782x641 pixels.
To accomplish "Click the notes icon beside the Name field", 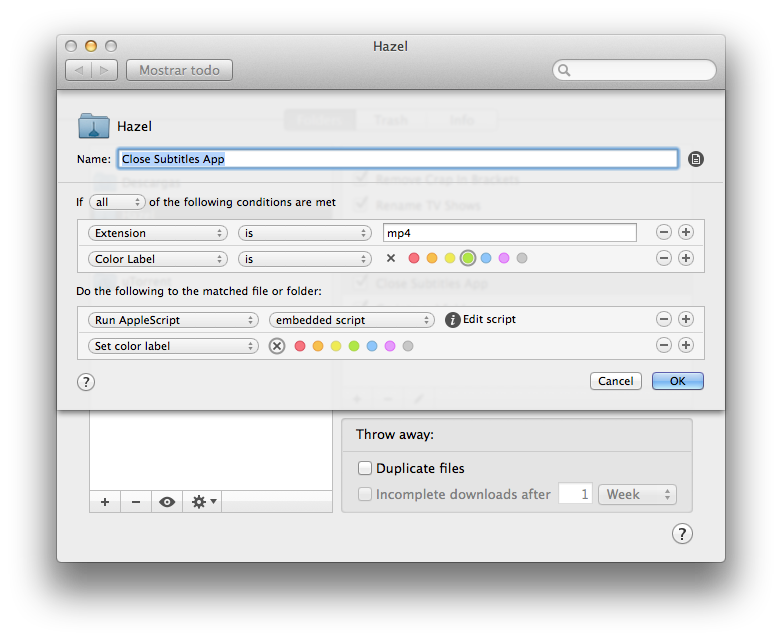I will (696, 159).
